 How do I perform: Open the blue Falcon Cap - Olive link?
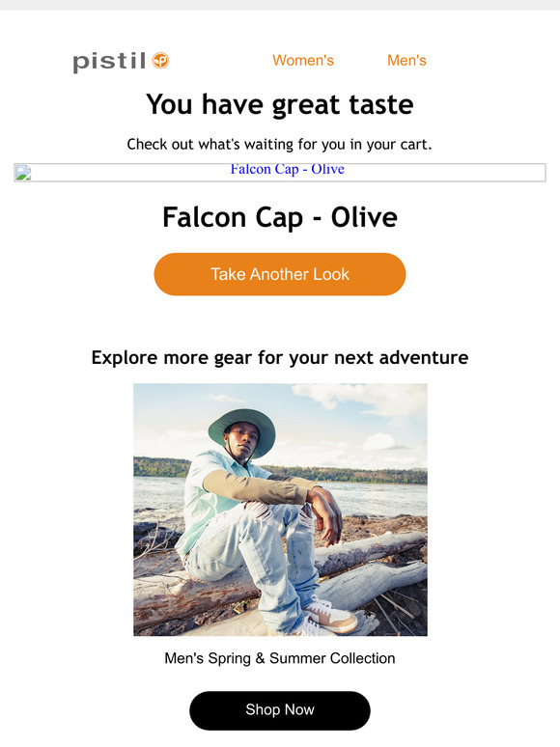point(288,169)
